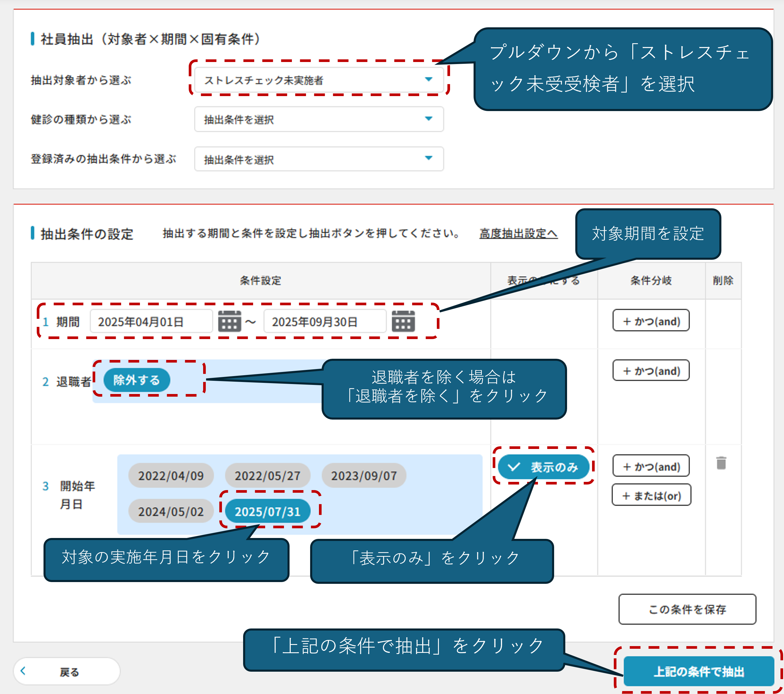Click the back chevron next to 戻る
The width and height of the screenshot is (784, 694).
[x=23, y=671]
